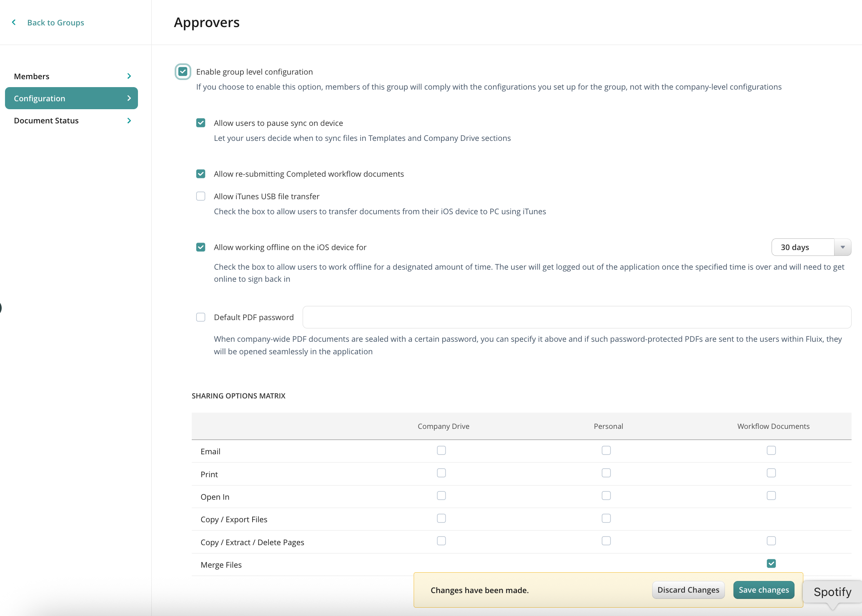
Task: Open the Members section
Action: (32, 76)
